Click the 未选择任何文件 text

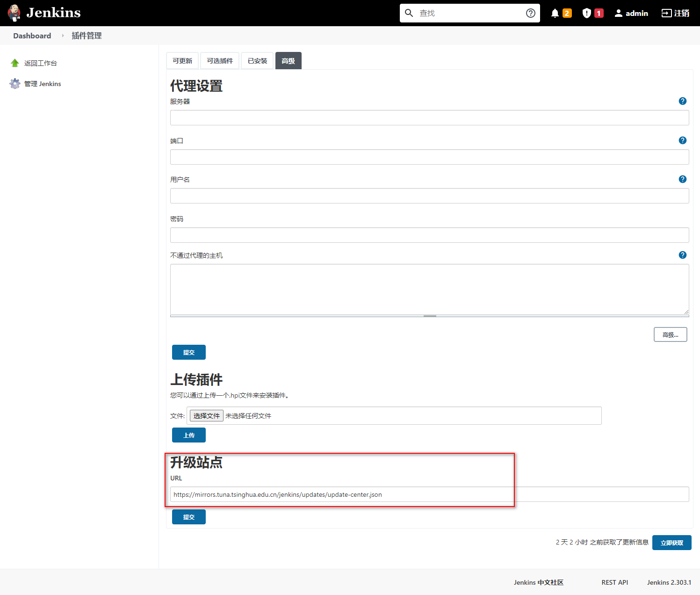coord(248,416)
